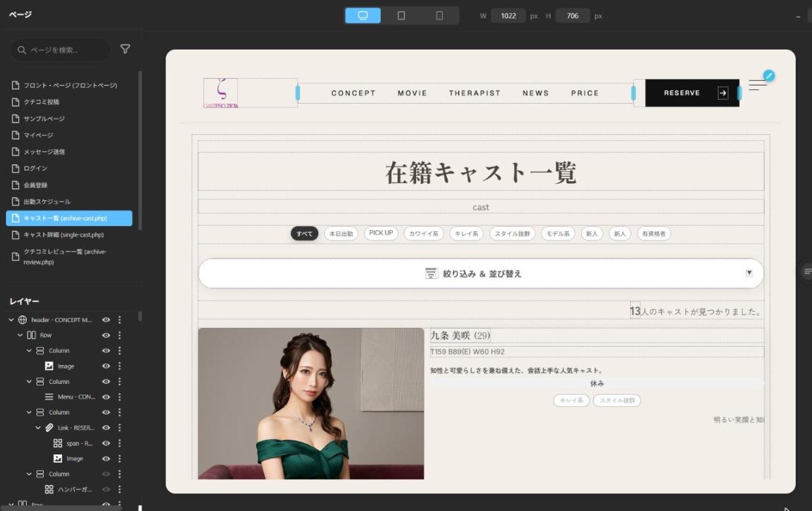Click hamburger lines icon of Menu layer
This screenshot has width=812, height=511.
(x=49, y=397)
